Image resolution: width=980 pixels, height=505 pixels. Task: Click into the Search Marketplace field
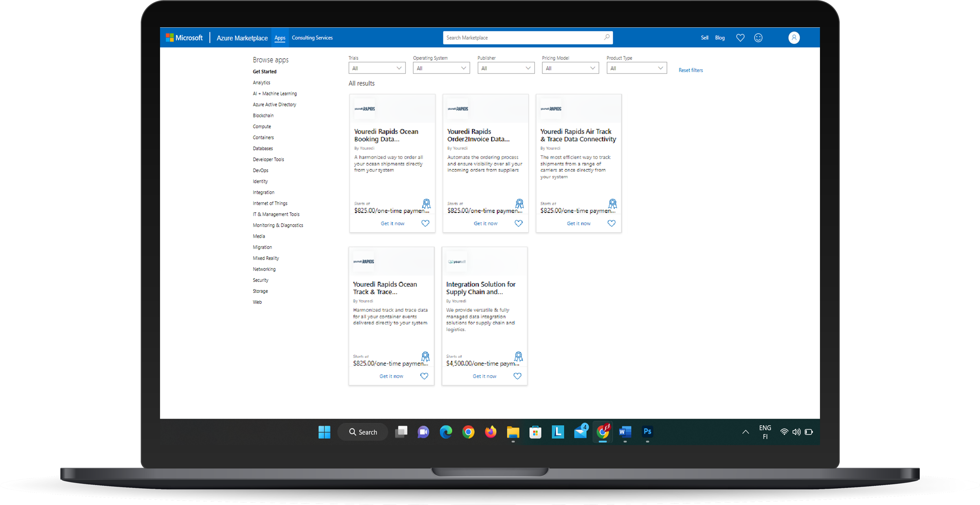[521, 38]
